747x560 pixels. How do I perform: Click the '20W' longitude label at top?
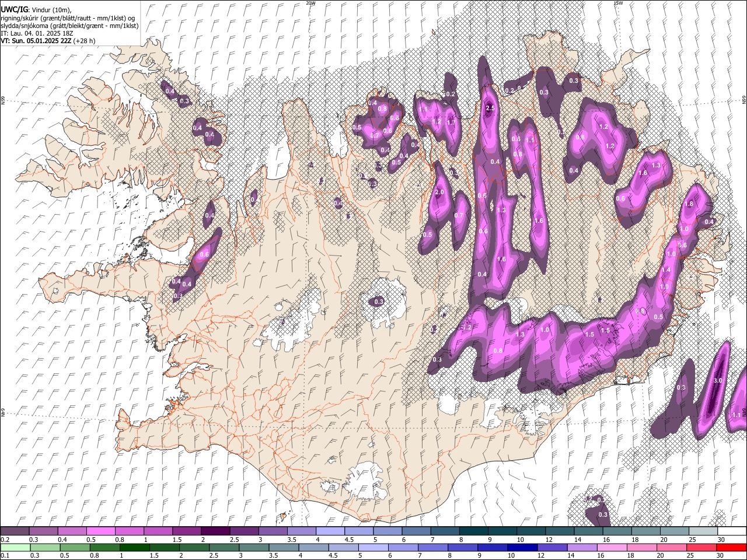tap(310, 3)
